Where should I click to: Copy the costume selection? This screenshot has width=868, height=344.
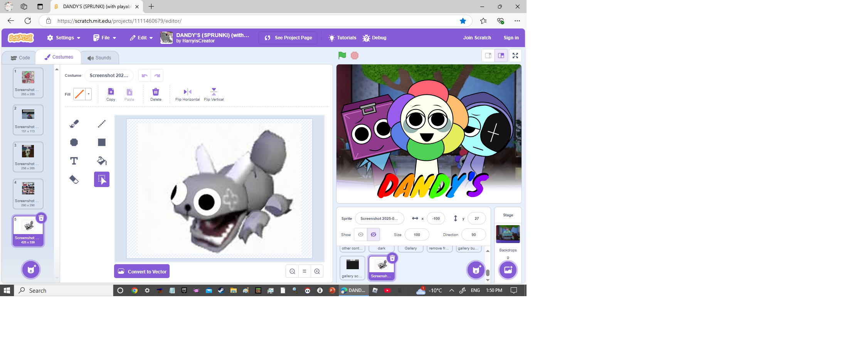[x=111, y=94]
